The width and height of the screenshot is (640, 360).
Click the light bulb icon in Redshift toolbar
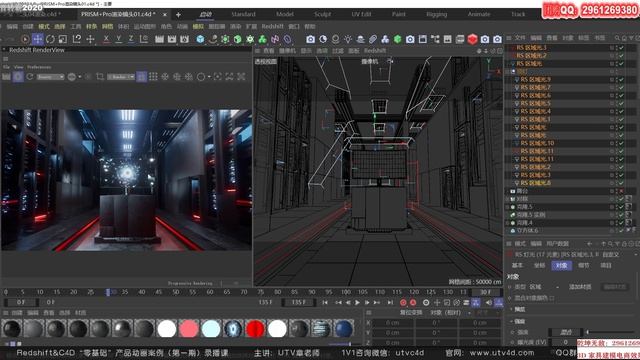pos(348,39)
